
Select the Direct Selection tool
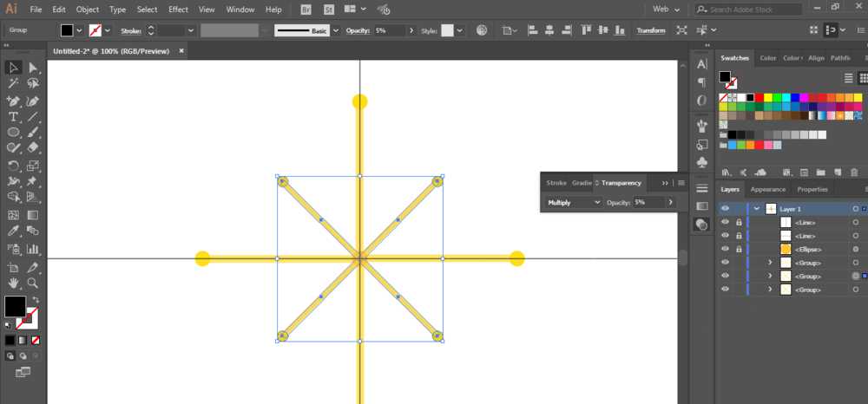tap(33, 68)
